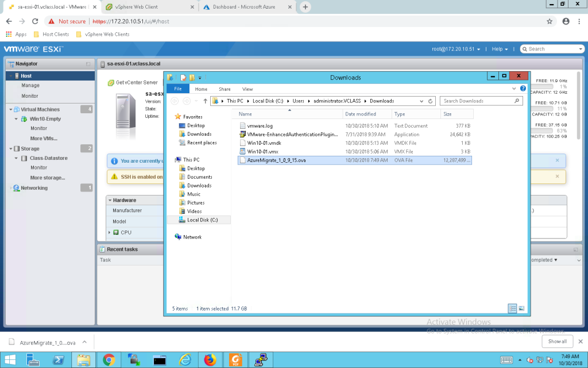Click Get vCenter Server
The image size is (588, 368).
[x=133, y=83]
